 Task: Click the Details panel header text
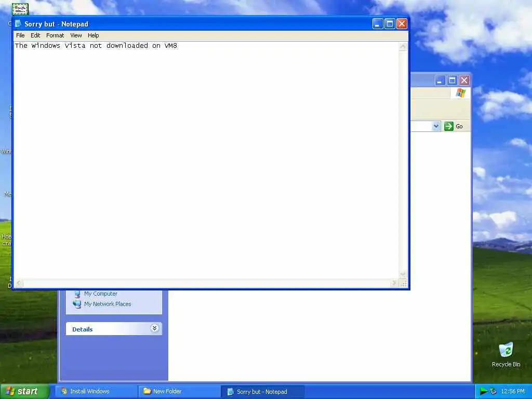[x=83, y=329]
